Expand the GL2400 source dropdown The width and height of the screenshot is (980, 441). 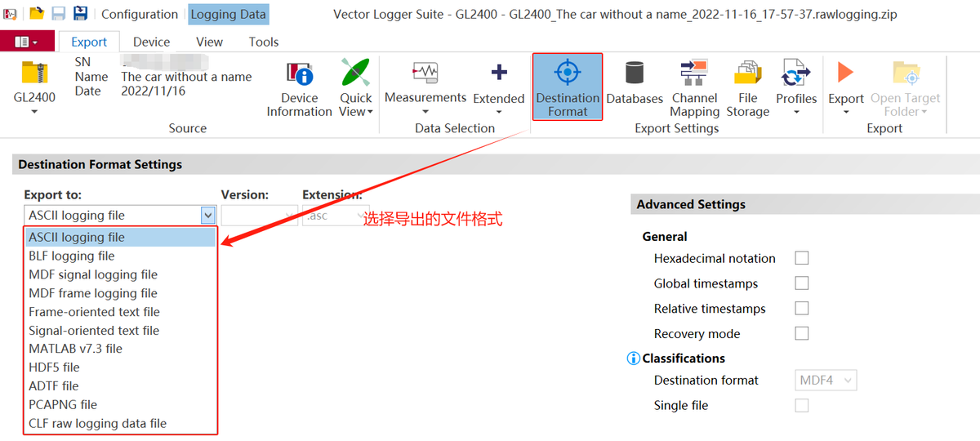[34, 112]
